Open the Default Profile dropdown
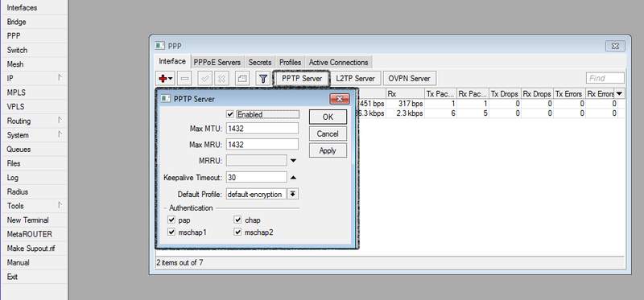Screen dimensions: 644x300 (x=293, y=194)
